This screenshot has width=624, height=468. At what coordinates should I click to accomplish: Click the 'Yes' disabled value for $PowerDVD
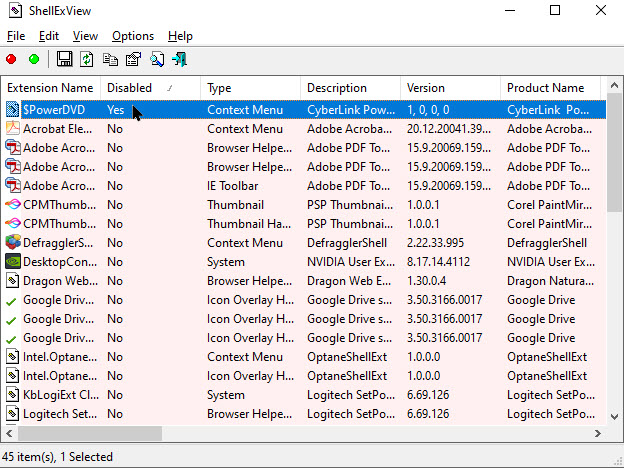point(115,110)
